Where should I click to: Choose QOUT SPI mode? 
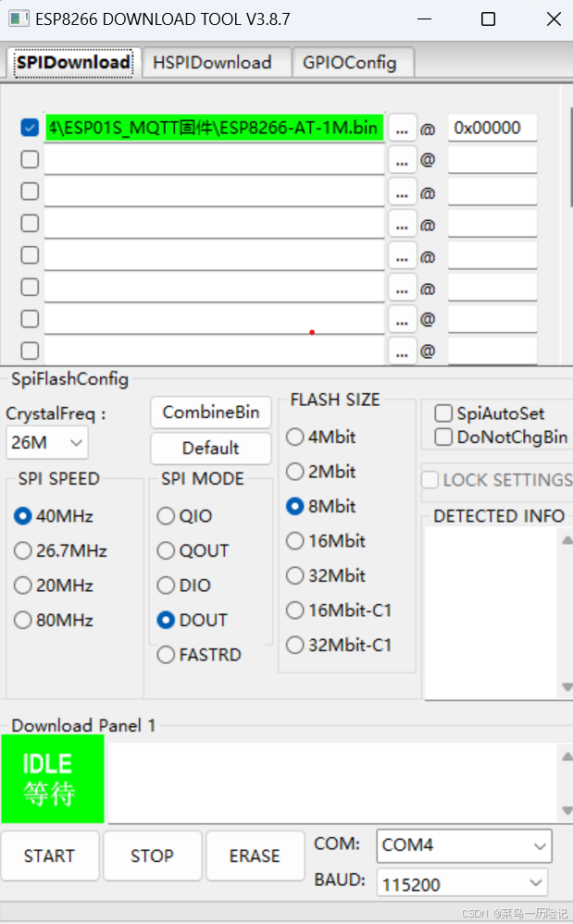(193, 550)
